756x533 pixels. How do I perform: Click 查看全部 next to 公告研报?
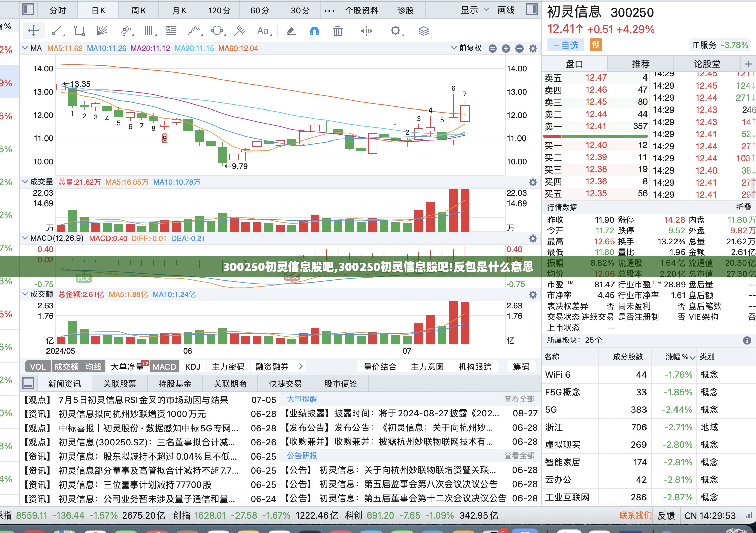coord(519,456)
